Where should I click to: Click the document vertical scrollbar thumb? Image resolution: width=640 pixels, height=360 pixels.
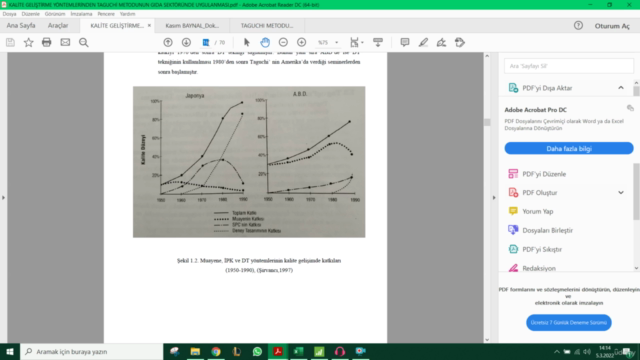pyautogui.click(x=487, y=122)
